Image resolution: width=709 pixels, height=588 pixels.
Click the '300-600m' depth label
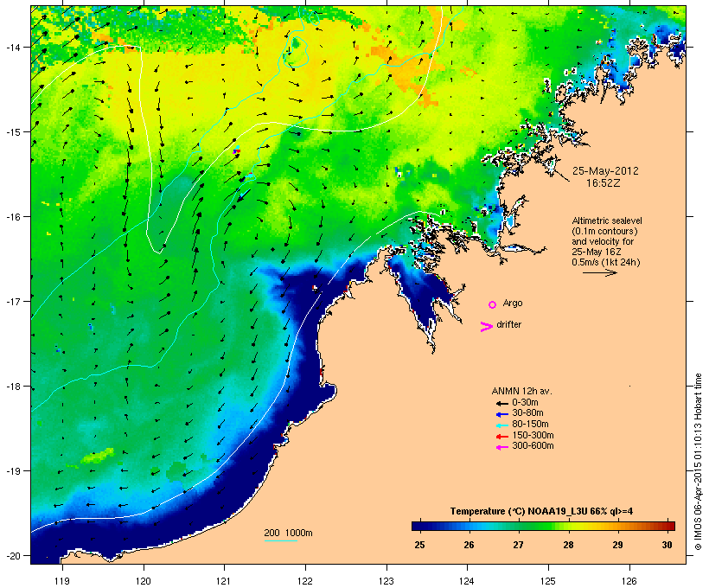[x=533, y=446]
